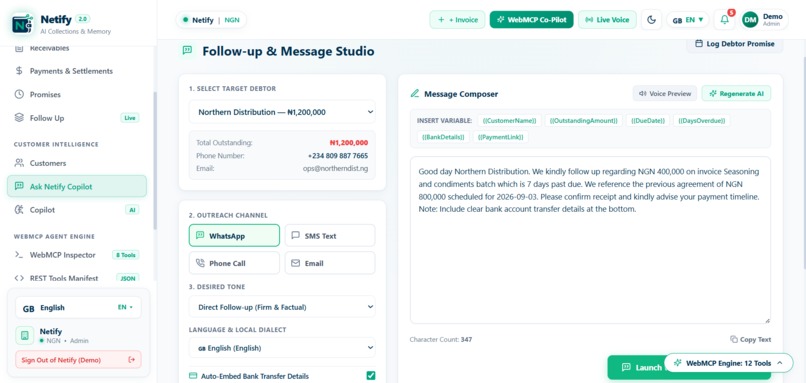The height and width of the screenshot is (383, 806).
Task: Open the sidebar English language selector
Action: [x=78, y=307]
